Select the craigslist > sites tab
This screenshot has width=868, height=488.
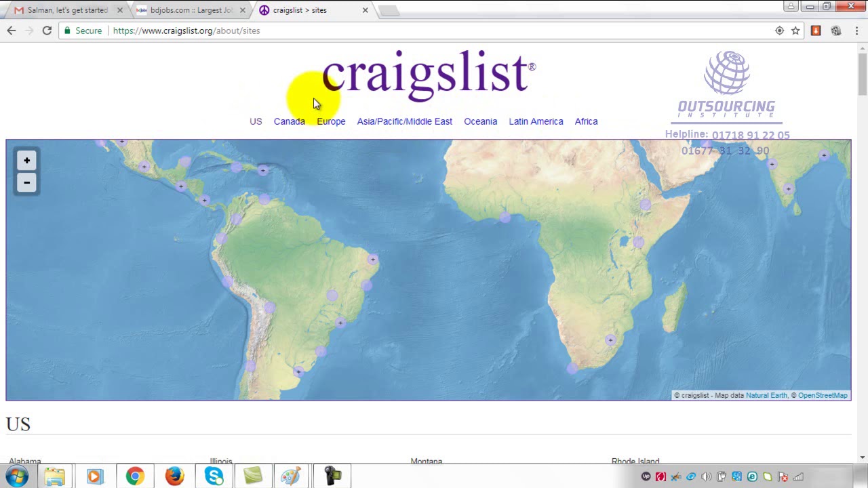point(311,10)
